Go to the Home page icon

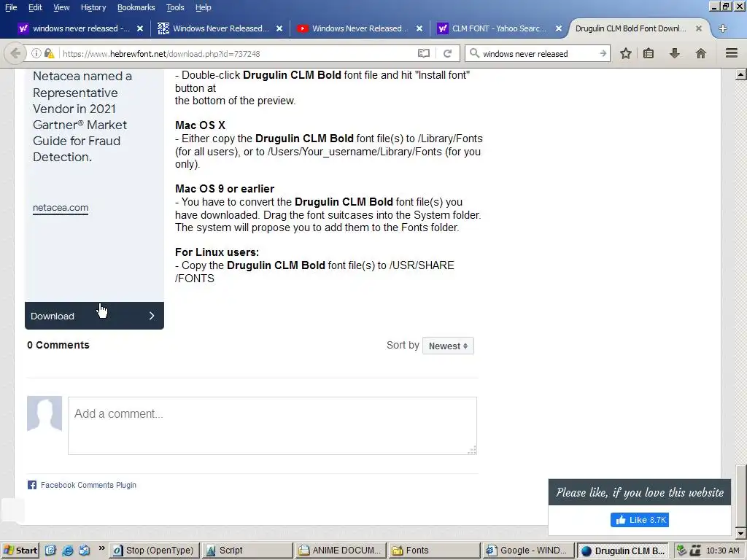pyautogui.click(x=701, y=53)
